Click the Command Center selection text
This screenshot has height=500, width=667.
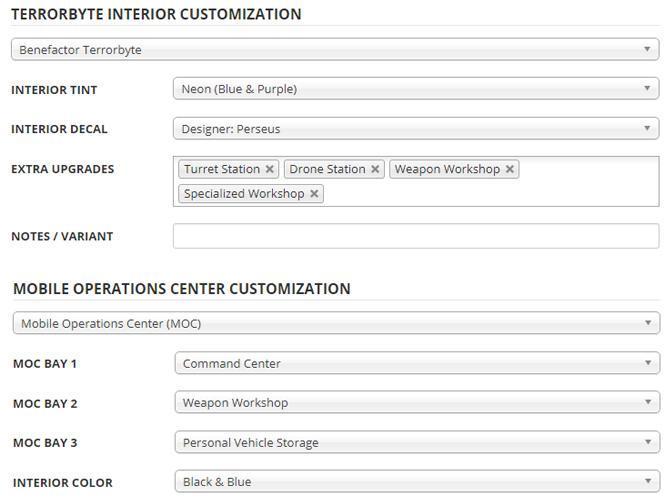(x=232, y=363)
